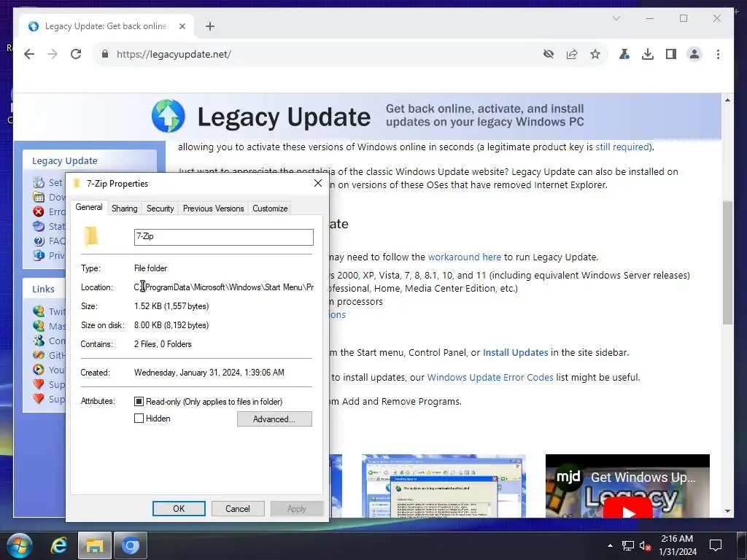The width and height of the screenshot is (747, 560).
Task: Switch to the Security tab
Action: click(160, 208)
